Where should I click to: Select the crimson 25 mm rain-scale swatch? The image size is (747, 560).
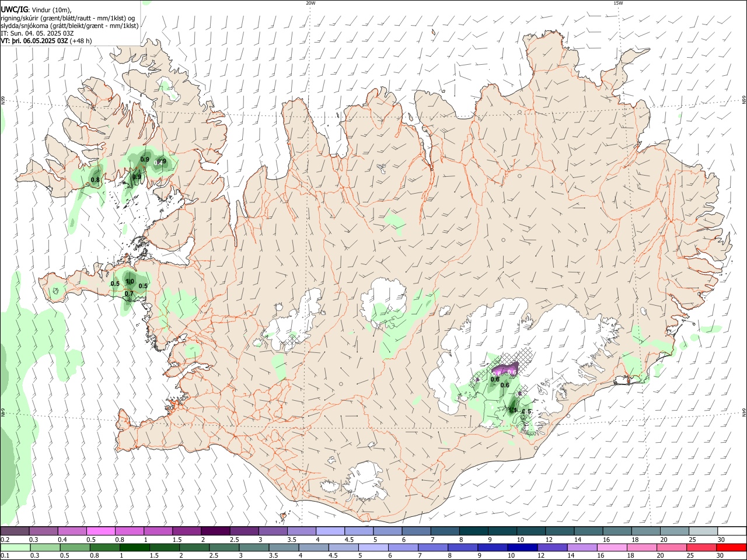tap(701, 547)
